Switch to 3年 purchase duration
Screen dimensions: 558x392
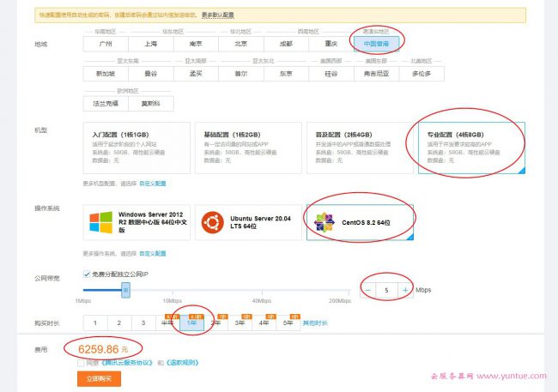(x=240, y=323)
